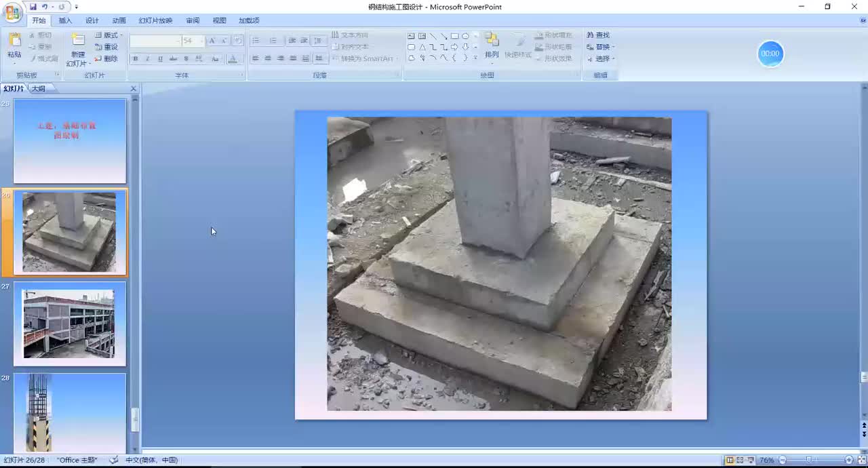Open the 动画 ribbon tab
Screen dimensions: 868x468
click(119, 20)
